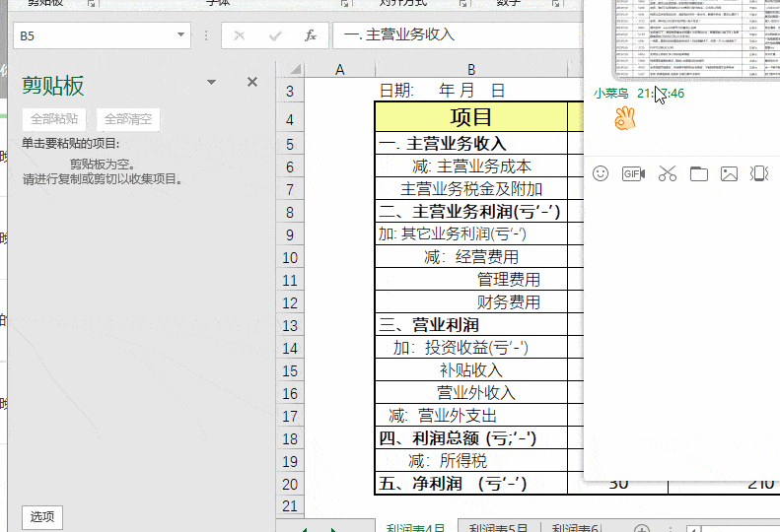Screen dimensions: 780x532
Task: Open the emoji picker in chat window
Action: coord(601,173)
